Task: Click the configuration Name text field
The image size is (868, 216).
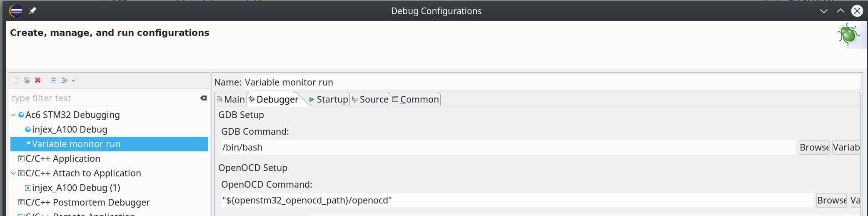Action: click(x=550, y=83)
